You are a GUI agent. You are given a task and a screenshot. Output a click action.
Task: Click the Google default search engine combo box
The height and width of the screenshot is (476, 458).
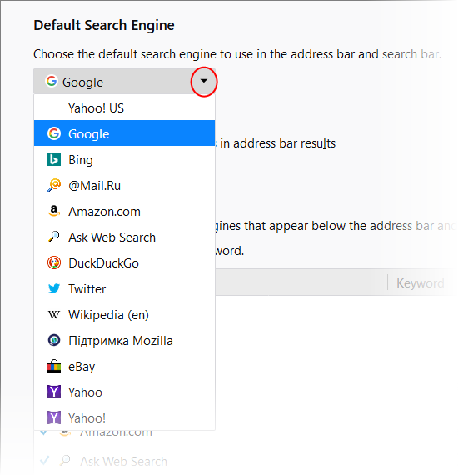pyautogui.click(x=124, y=82)
